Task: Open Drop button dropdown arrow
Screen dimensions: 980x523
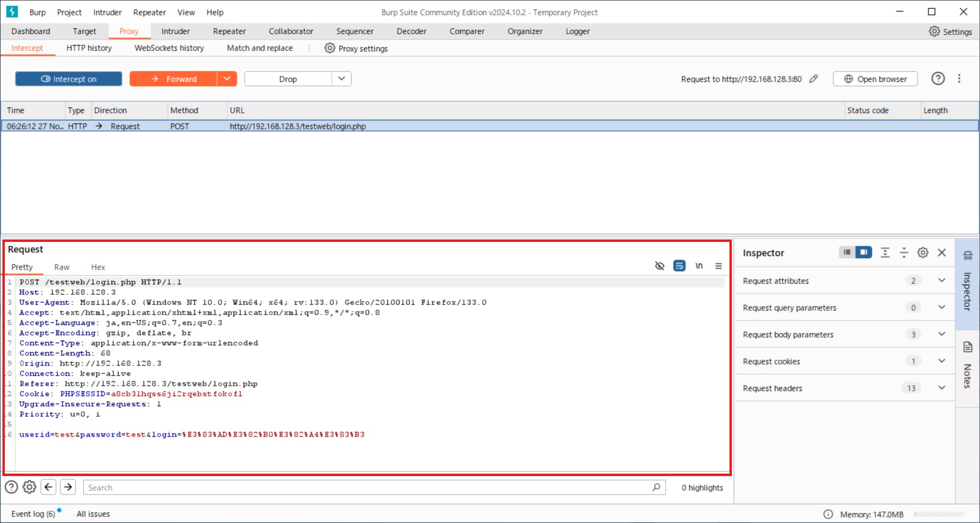Action: point(342,79)
